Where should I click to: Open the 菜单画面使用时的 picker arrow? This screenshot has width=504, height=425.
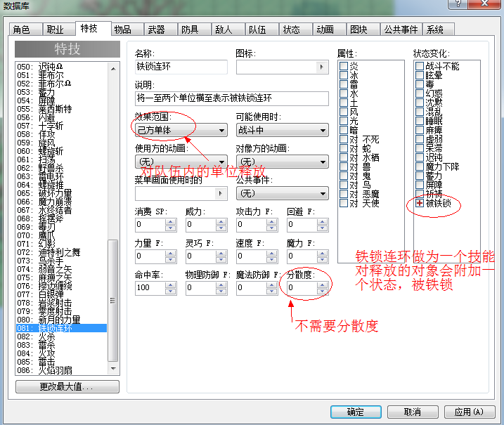(x=221, y=193)
